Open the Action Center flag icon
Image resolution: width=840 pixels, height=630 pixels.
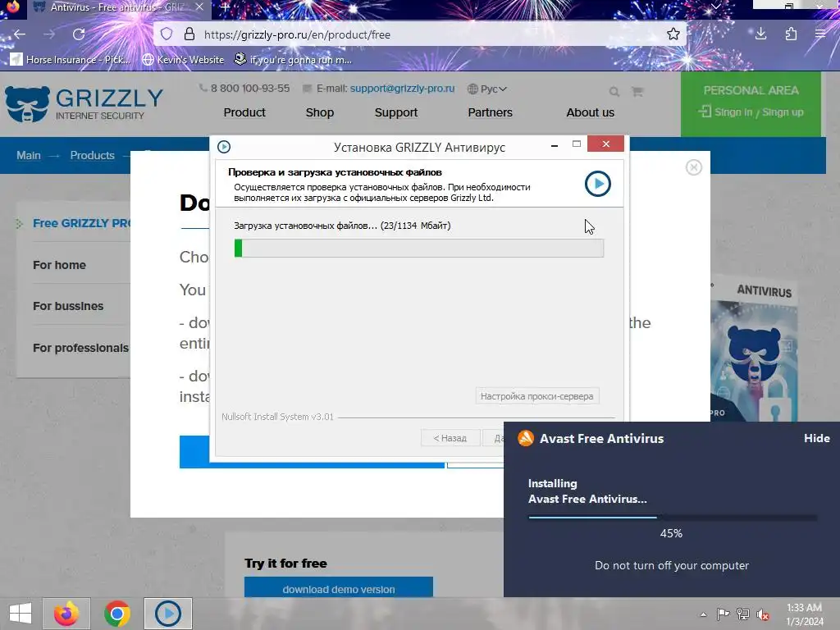(x=724, y=614)
